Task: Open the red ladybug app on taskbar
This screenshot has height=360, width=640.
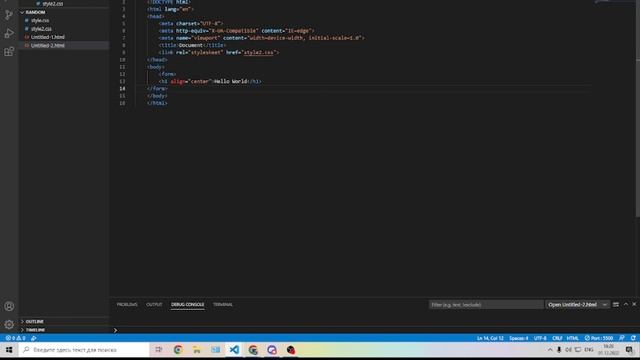Action: coord(291,350)
